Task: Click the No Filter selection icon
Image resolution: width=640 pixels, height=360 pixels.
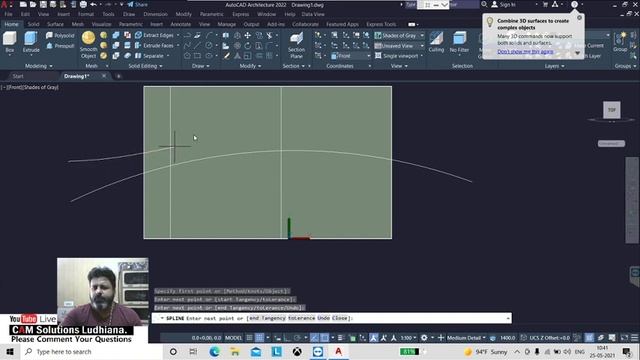Action: coord(459,42)
